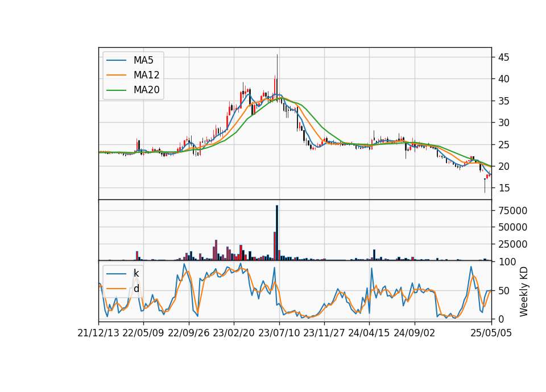Click the 25/05/05 date axis label

tap(491, 333)
